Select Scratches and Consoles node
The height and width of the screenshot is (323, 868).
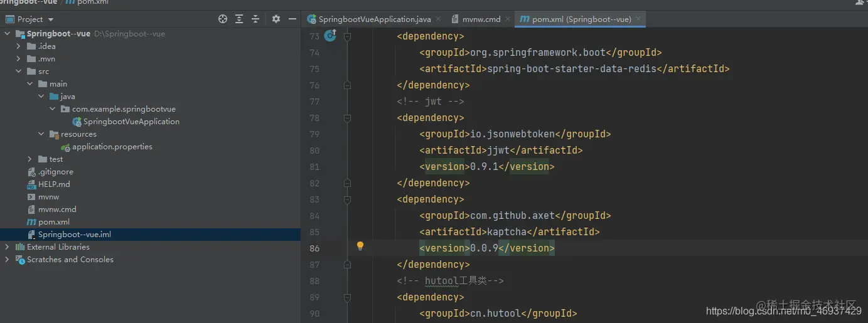click(70, 260)
